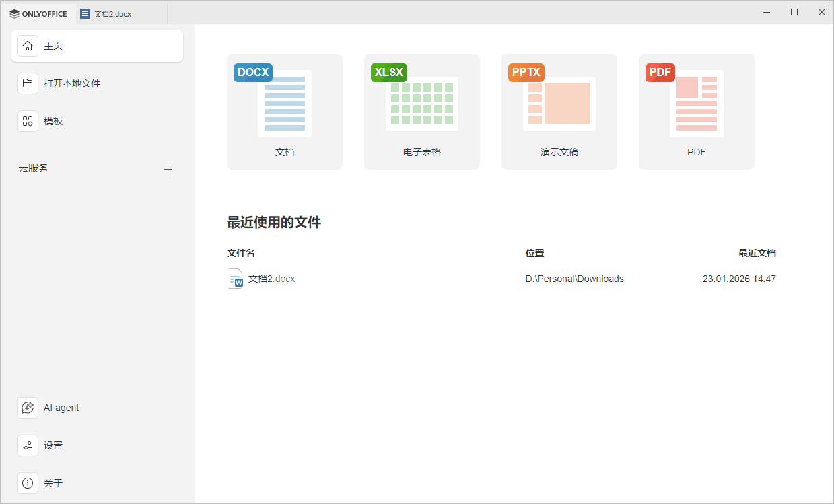Launch the AI agent icon
834x504 pixels.
tap(28, 408)
